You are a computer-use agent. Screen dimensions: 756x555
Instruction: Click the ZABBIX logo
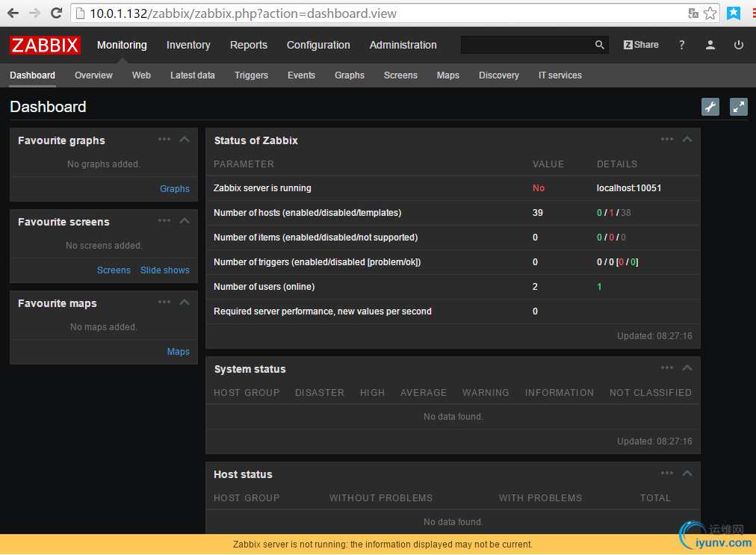[45, 45]
